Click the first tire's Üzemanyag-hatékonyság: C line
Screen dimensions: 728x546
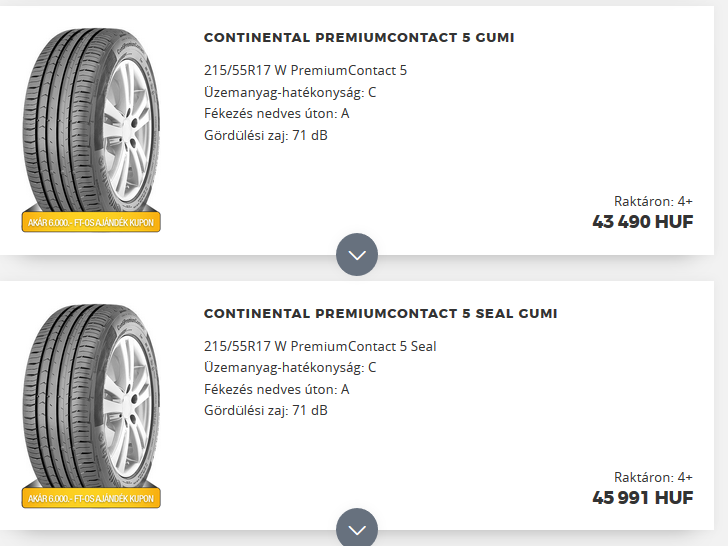[x=290, y=92]
